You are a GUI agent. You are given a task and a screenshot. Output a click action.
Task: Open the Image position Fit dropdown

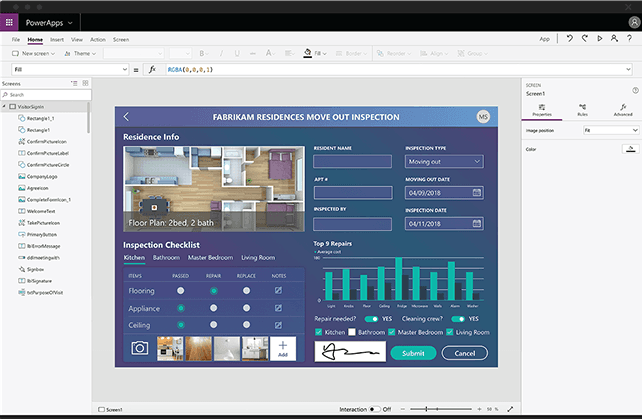tap(610, 130)
